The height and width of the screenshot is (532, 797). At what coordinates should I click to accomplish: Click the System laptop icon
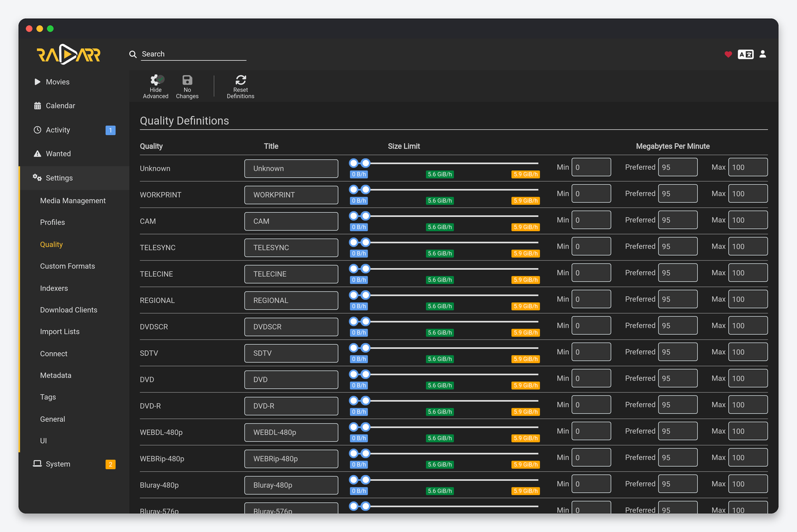point(38,464)
